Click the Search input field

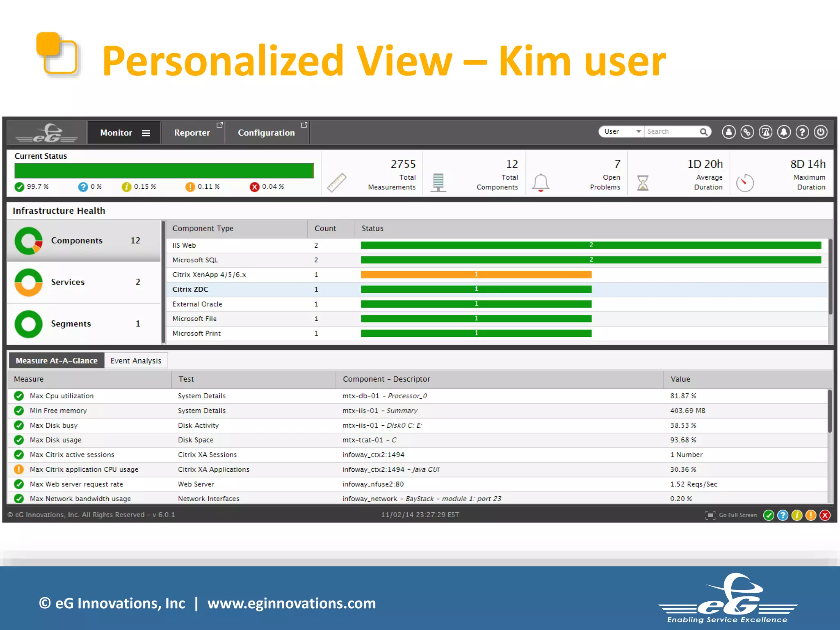pyautogui.click(x=671, y=132)
